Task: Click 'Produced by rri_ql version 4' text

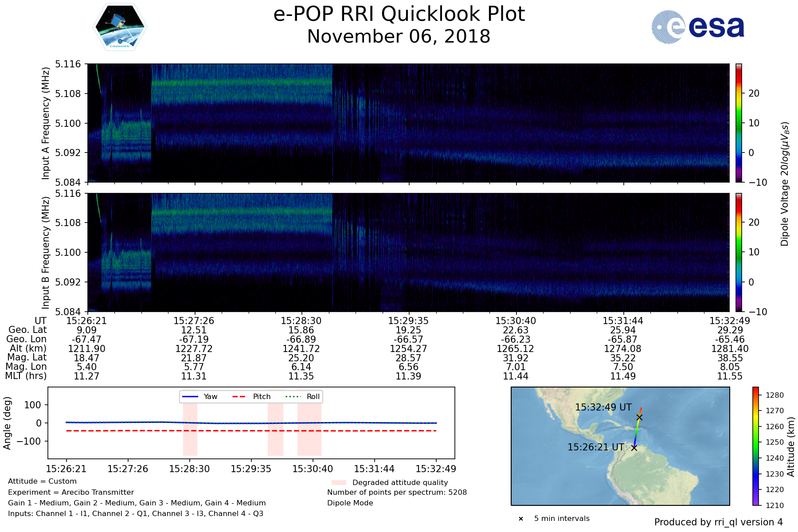Action: (718, 522)
